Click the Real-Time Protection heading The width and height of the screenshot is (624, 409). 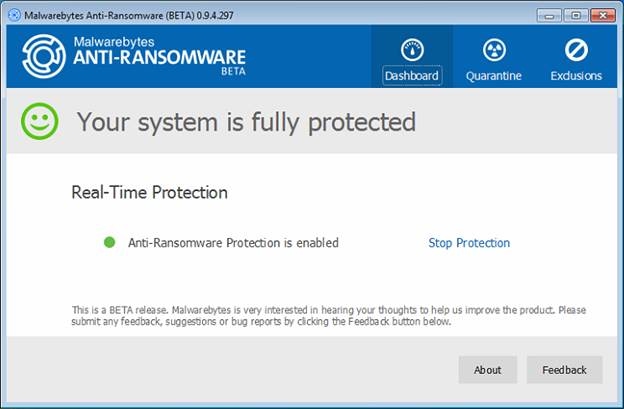click(150, 192)
